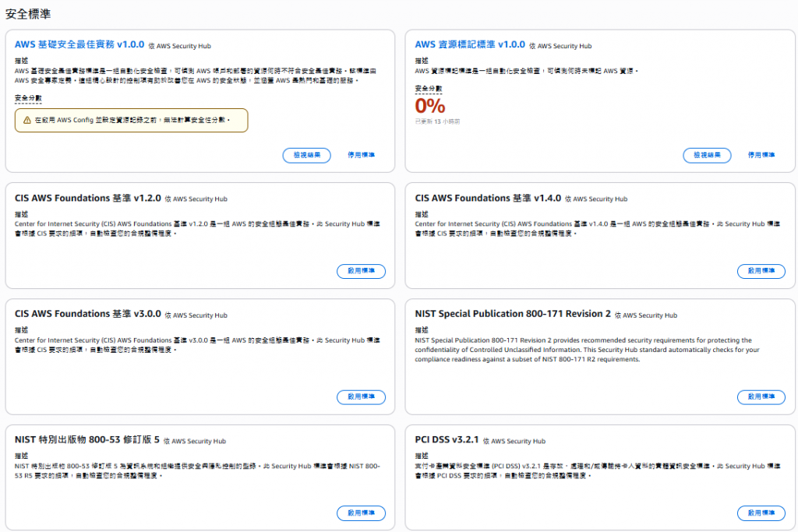Enable CIS AWS Foundations v1.2.0 standard

pos(362,271)
